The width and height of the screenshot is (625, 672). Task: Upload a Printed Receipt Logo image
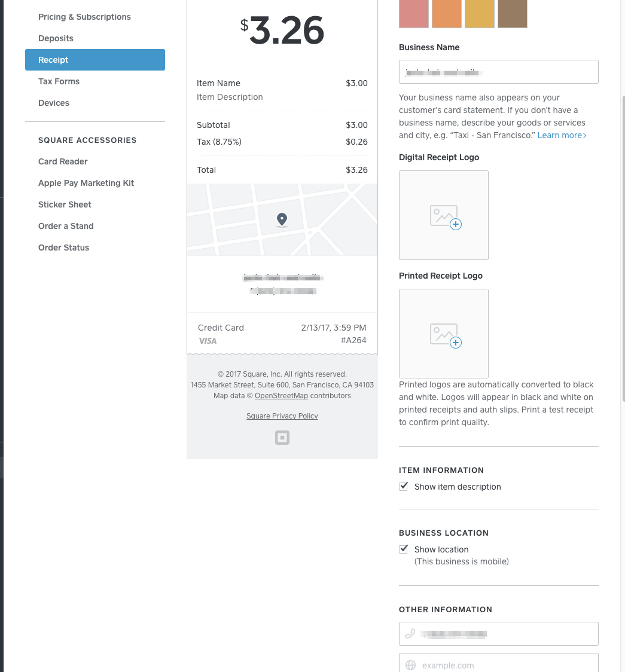pyautogui.click(x=444, y=334)
